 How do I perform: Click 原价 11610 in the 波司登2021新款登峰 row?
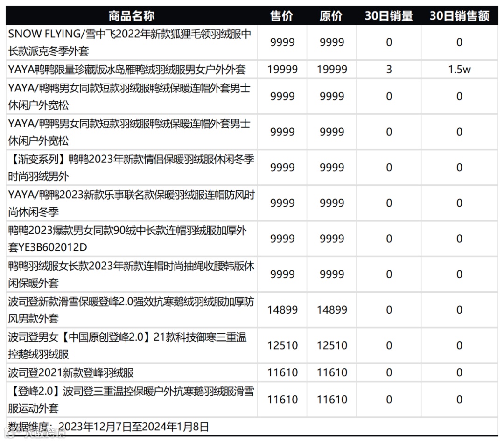(x=332, y=372)
